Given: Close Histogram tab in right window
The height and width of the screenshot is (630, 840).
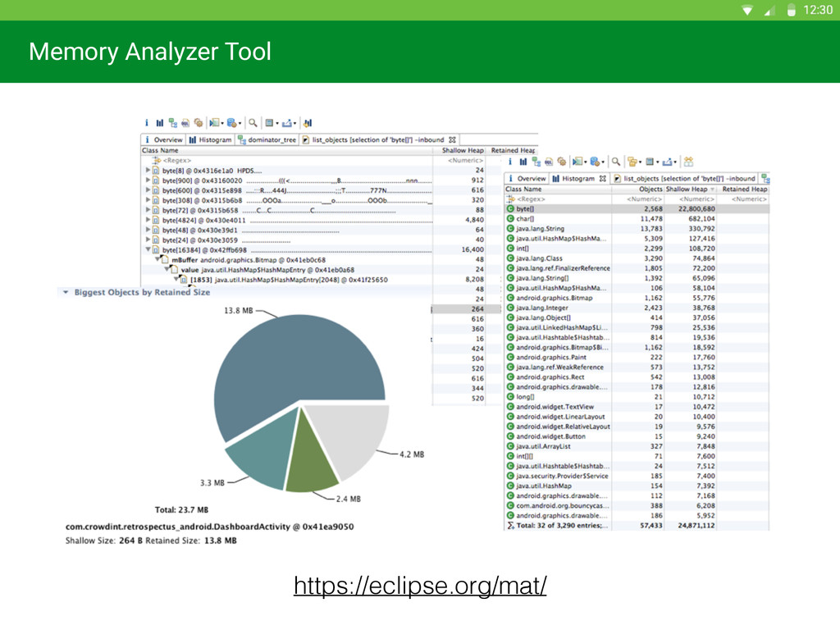Looking at the screenshot, I should 603,178.
